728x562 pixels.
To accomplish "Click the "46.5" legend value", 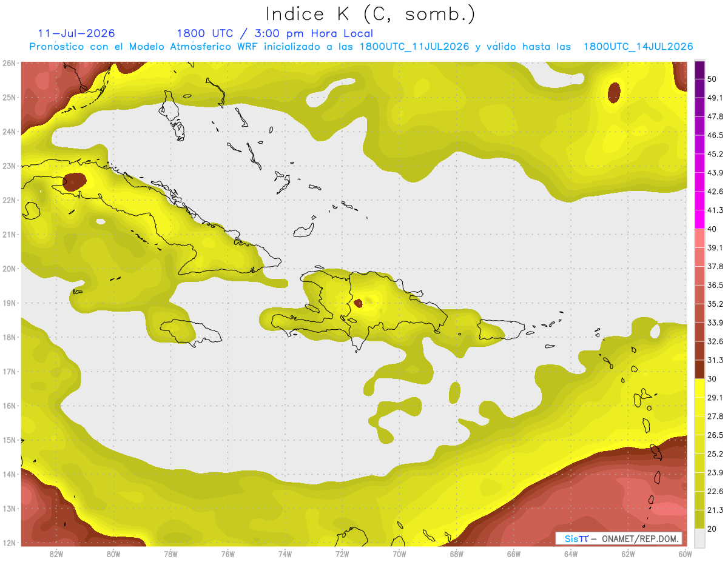I will click(x=715, y=135).
